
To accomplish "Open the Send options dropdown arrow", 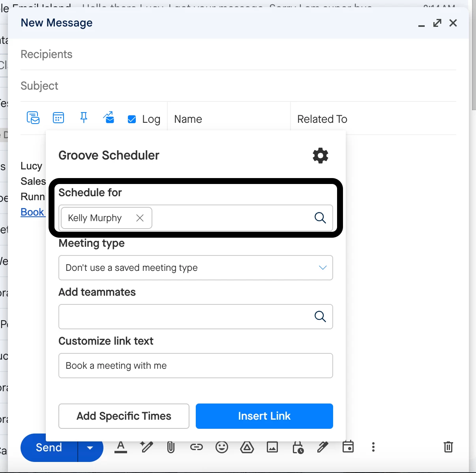I will (x=90, y=448).
